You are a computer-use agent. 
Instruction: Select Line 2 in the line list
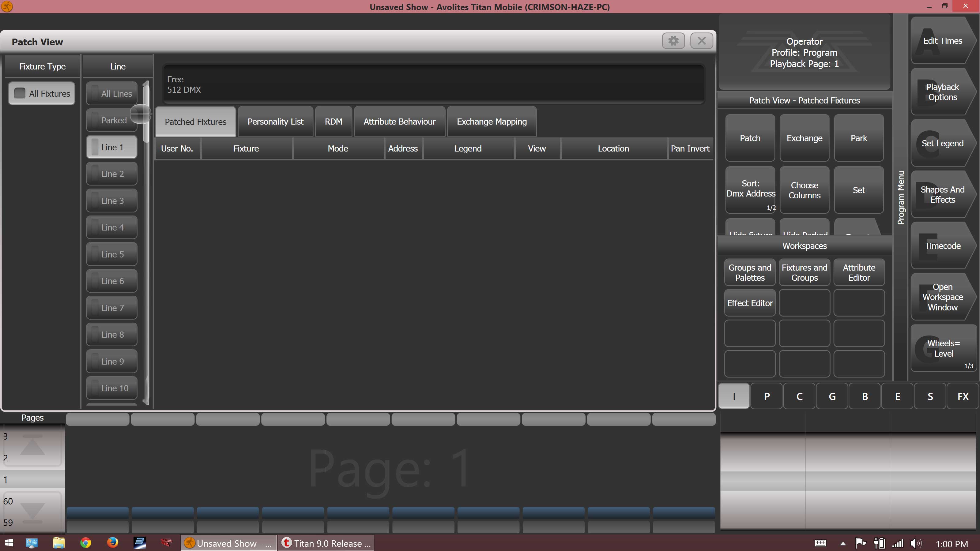(112, 174)
